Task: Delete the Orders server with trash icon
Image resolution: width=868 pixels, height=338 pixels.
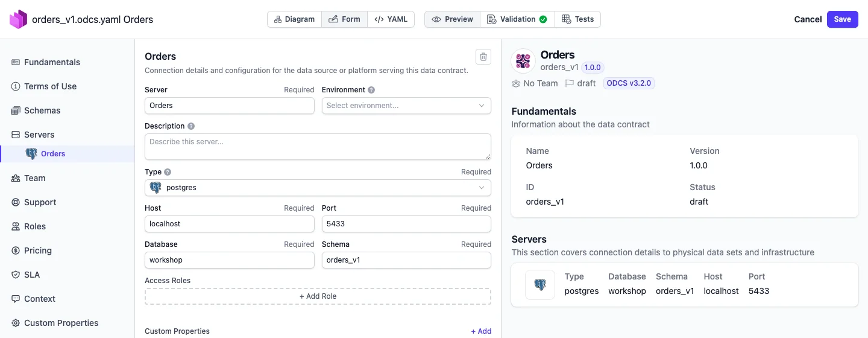Action: click(x=483, y=57)
